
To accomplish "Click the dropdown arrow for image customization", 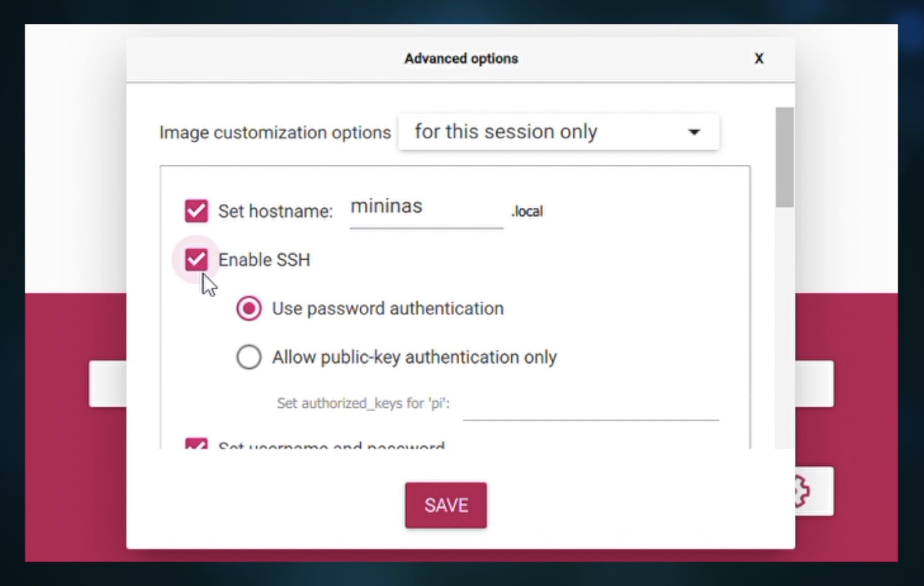I will (694, 132).
